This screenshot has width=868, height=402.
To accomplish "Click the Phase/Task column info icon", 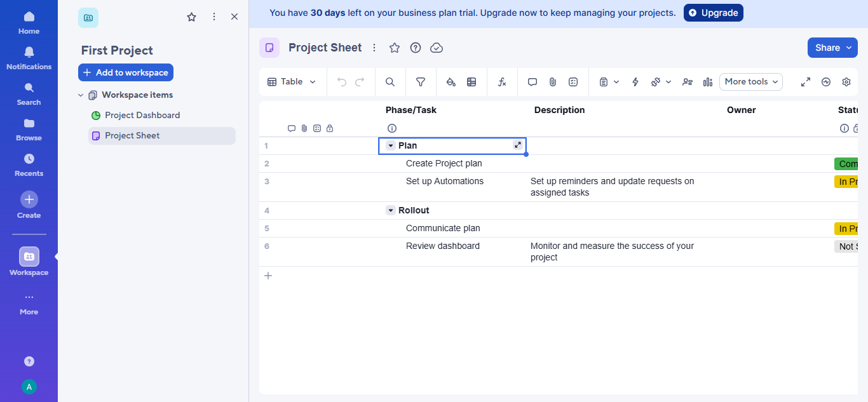I will (x=392, y=128).
